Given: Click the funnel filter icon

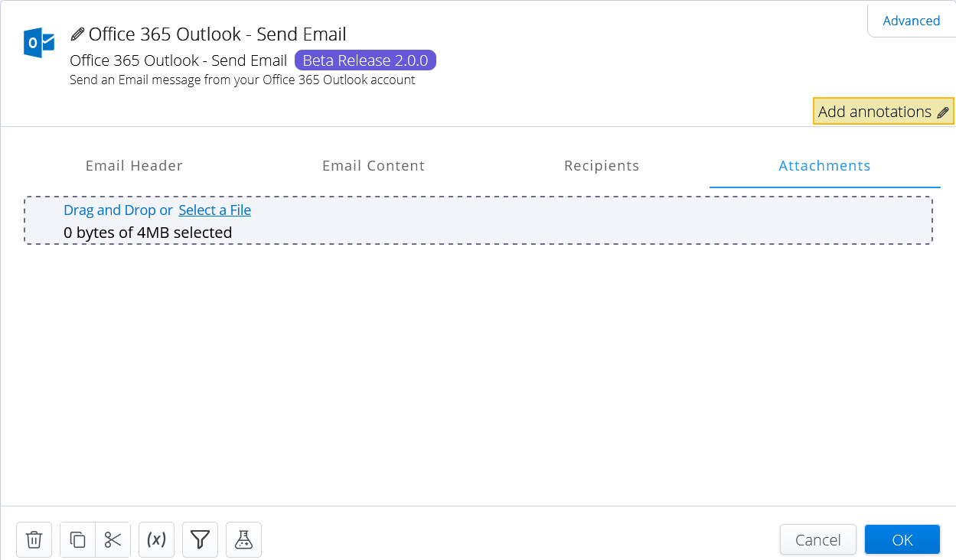Looking at the screenshot, I should point(200,539).
